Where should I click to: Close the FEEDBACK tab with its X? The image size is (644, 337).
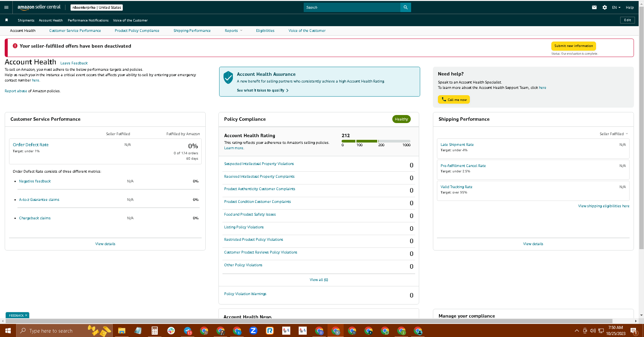click(x=26, y=315)
